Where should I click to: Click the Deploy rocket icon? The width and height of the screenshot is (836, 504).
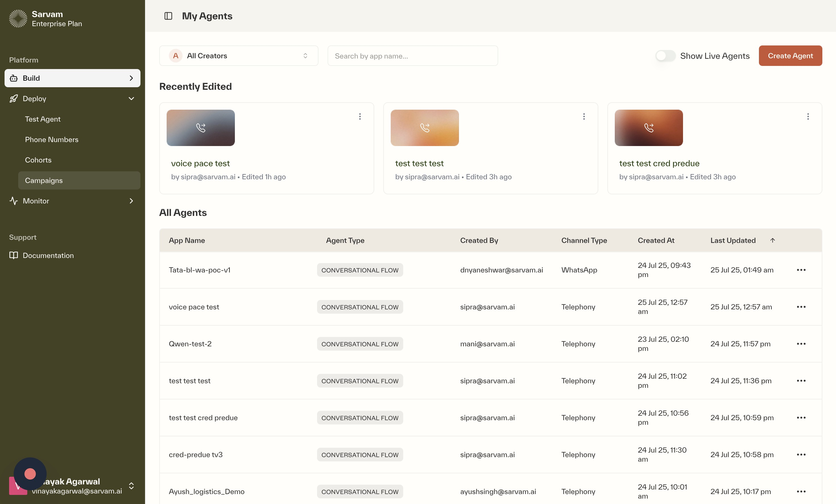point(14,99)
